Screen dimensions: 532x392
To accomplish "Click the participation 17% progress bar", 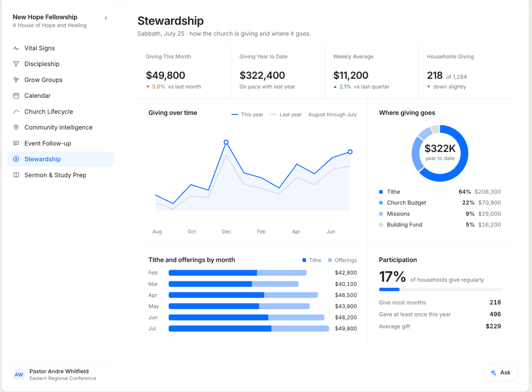I will click(x=440, y=290).
